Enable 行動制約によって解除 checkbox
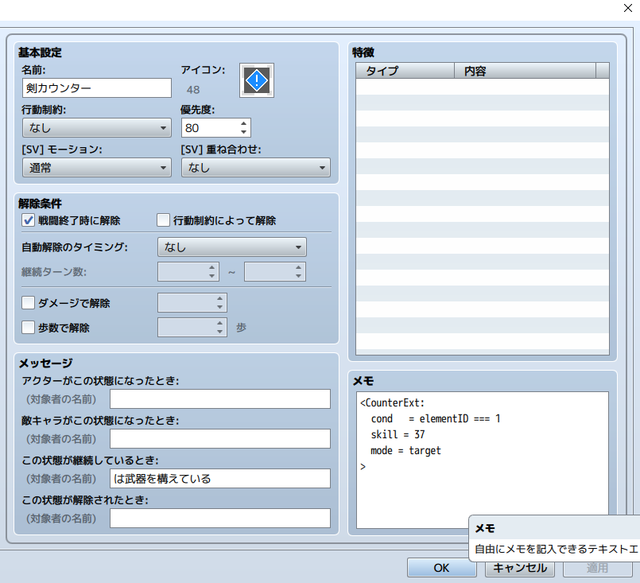Image resolution: width=640 pixels, height=583 pixels. click(163, 220)
